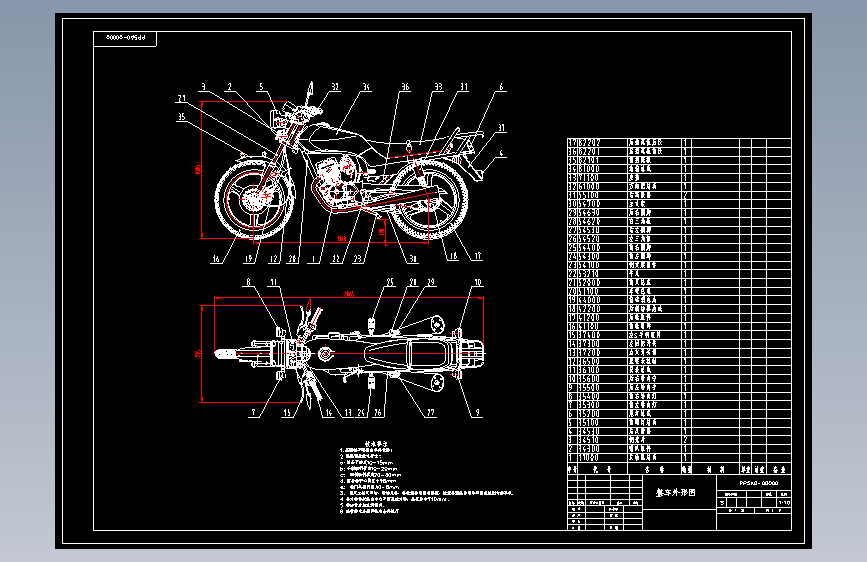Click callout 11 above the top view
This screenshot has width=867, height=562.
[273, 282]
